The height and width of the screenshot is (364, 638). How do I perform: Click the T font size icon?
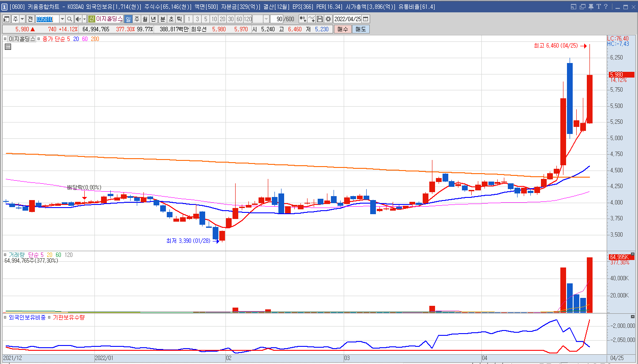pyautogui.click(x=599, y=7)
